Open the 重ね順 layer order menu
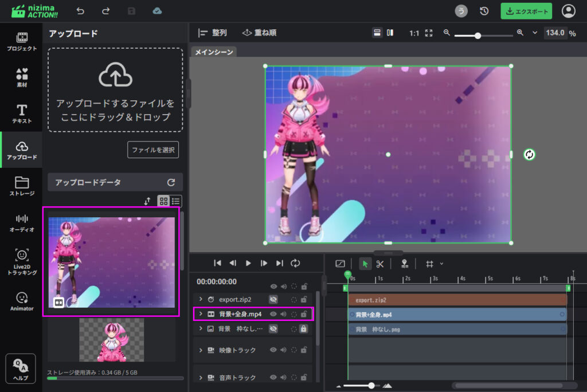The image size is (587, 392). 259,33
